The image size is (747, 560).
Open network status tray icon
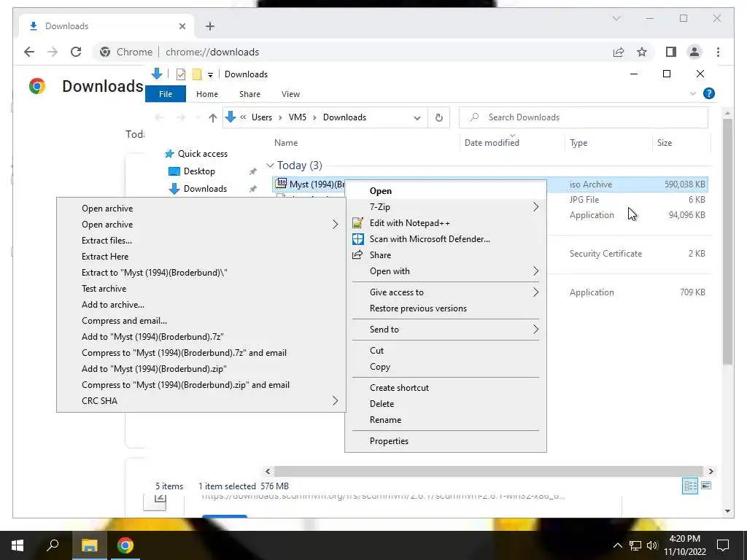tap(635, 545)
